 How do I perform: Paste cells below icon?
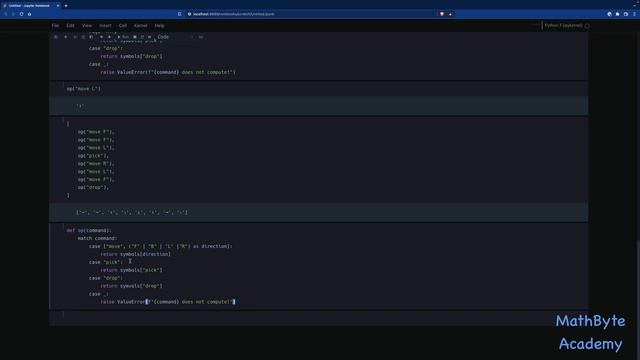click(91, 37)
